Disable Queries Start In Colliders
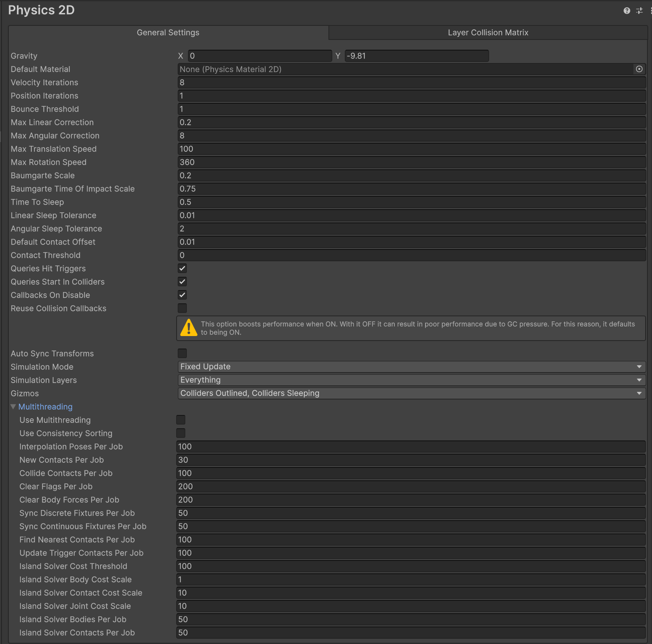 click(x=182, y=282)
